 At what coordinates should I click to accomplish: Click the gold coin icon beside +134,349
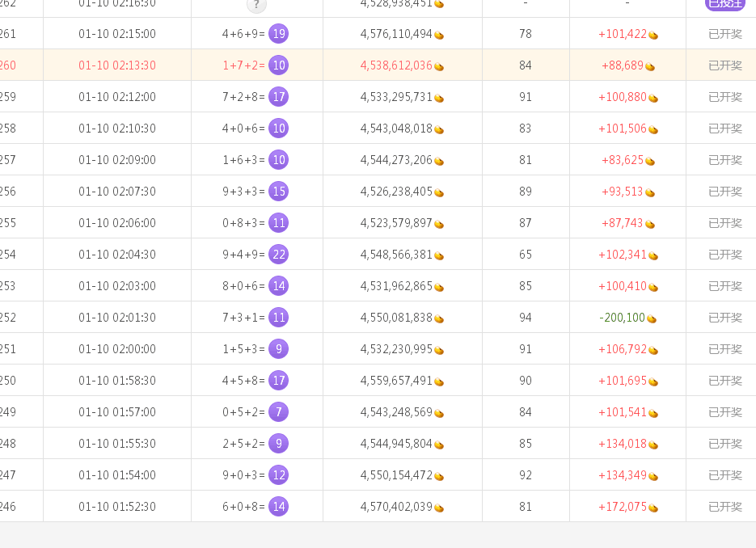(x=653, y=476)
